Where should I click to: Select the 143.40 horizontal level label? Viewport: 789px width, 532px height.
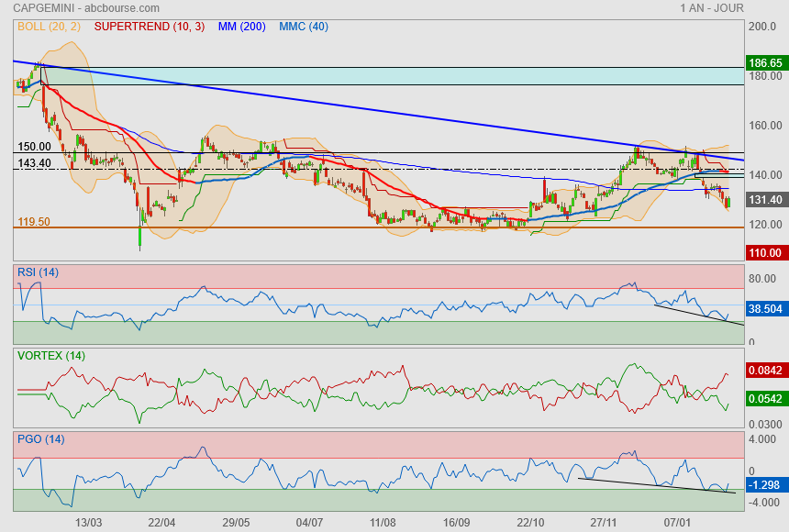pos(34,162)
